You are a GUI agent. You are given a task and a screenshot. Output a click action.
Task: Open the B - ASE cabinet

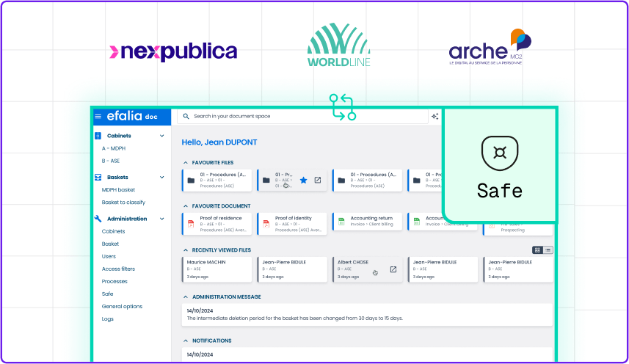[x=111, y=161]
